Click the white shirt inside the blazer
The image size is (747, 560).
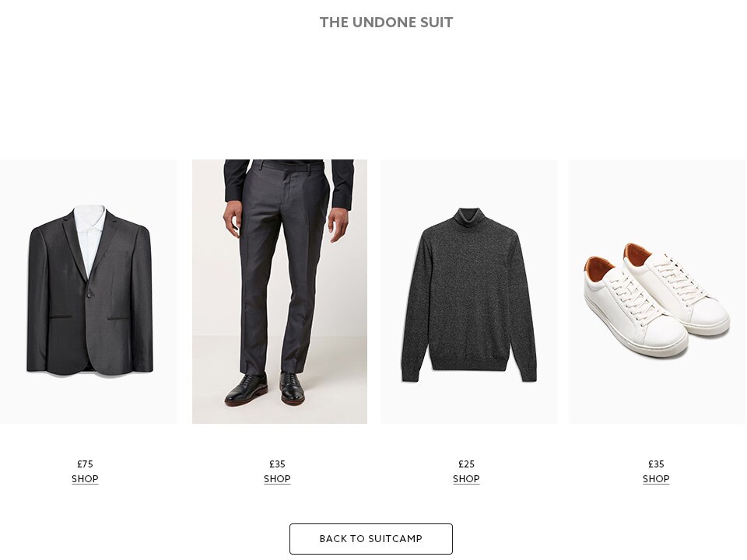[x=89, y=236]
